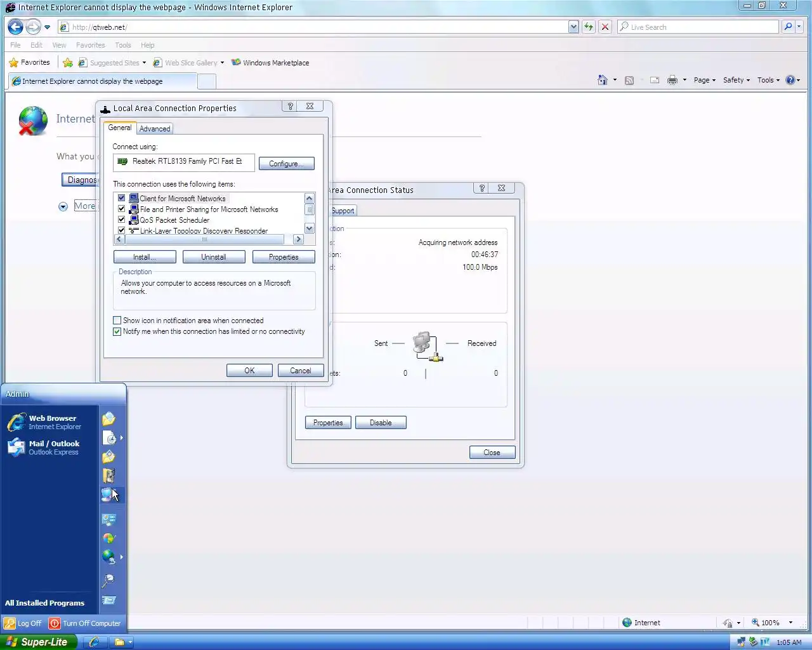Click the Configure button

[x=286, y=163]
